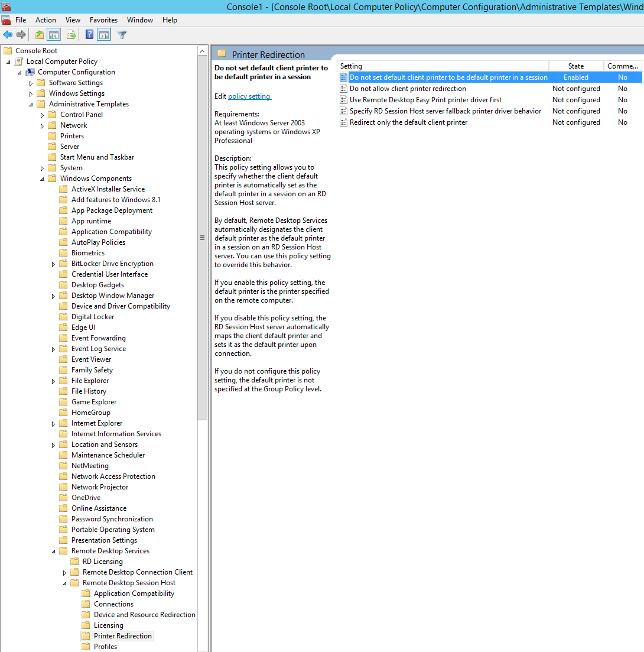Expand the Windows Settings node
This screenshot has width=644, height=652.
(x=31, y=94)
